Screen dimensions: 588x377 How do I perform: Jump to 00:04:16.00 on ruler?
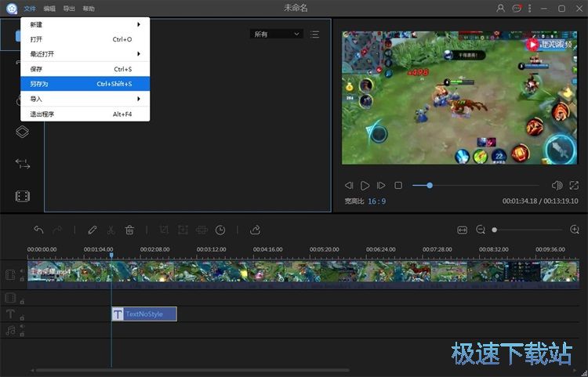[268, 249]
